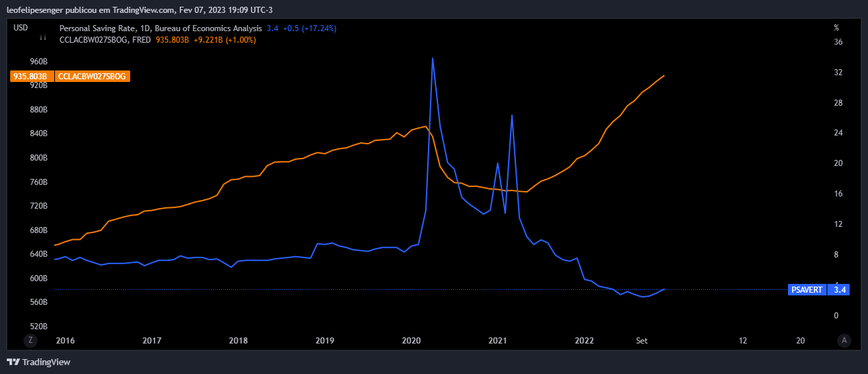
Task: Select the Personal Saving Rate legend title
Action: point(160,28)
